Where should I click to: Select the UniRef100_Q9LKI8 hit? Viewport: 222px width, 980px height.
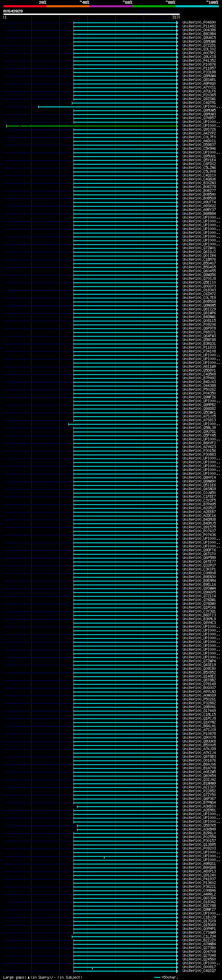coord(199,57)
